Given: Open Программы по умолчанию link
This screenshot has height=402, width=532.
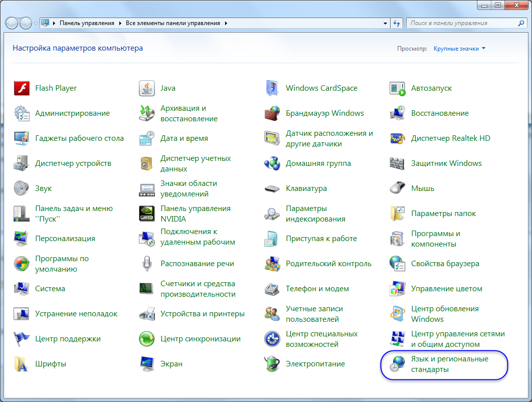Looking at the screenshot, I should [62, 264].
